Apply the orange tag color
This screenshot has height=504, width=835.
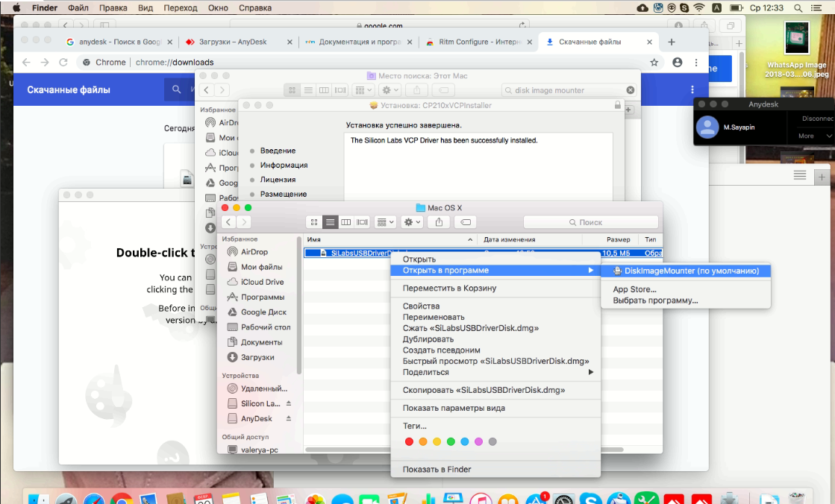pos(423,441)
